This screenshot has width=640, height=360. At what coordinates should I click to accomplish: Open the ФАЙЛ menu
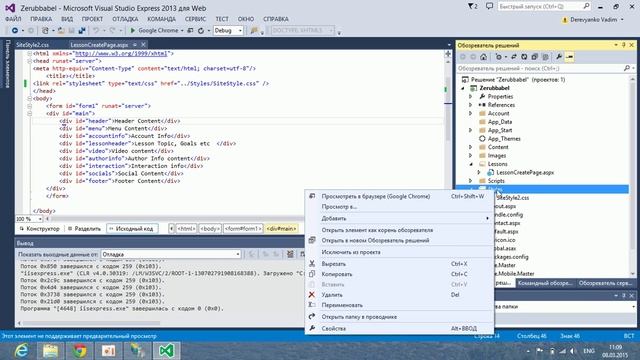[13, 19]
